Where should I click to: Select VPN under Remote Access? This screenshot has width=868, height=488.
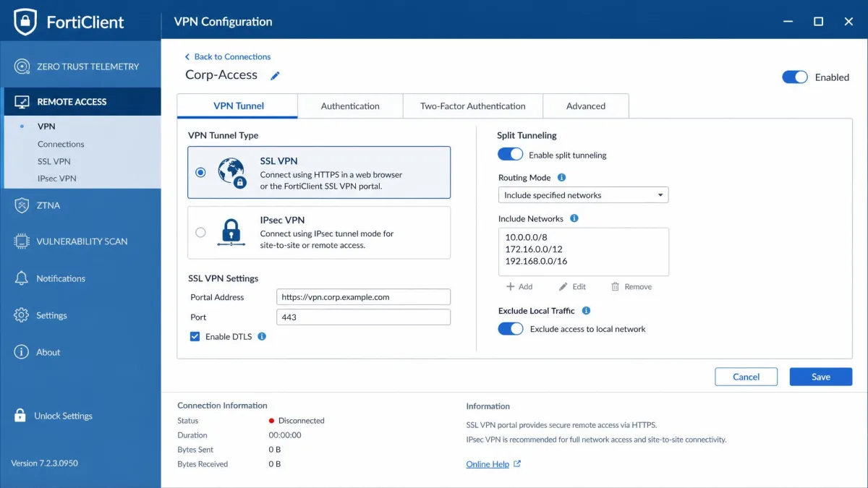tap(46, 127)
